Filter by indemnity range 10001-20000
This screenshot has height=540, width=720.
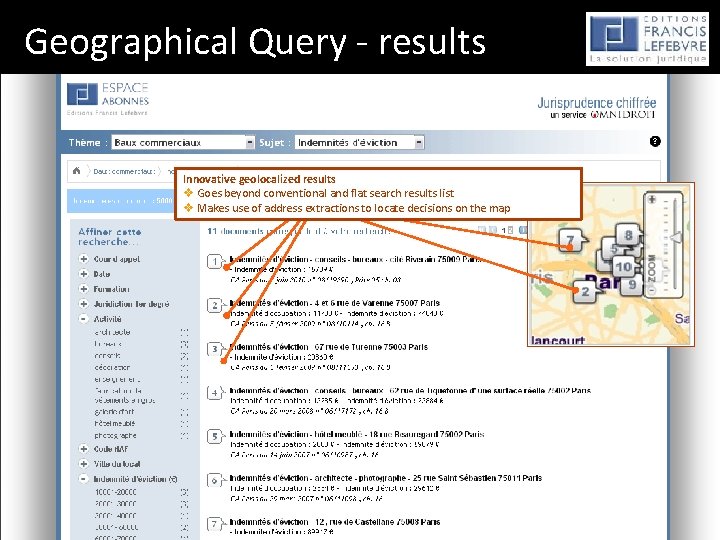pos(116,492)
